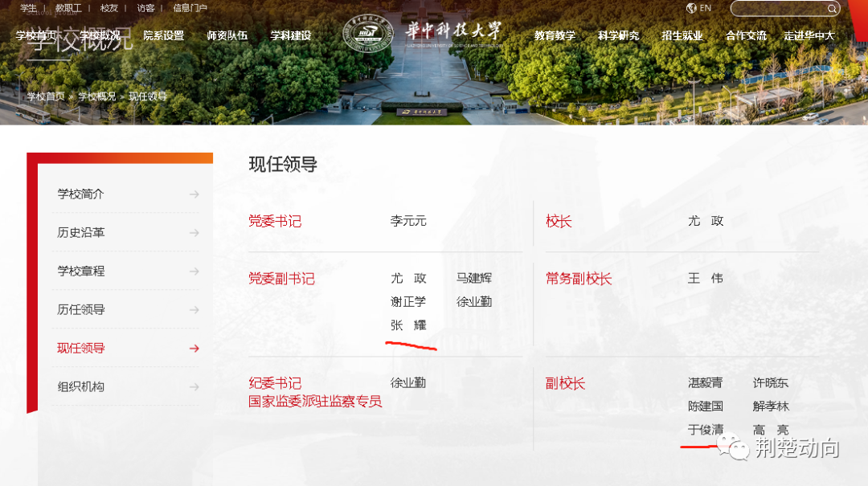This screenshot has width=868, height=486.
Task: Click arrow next to 历史沿革
Action: tap(194, 233)
